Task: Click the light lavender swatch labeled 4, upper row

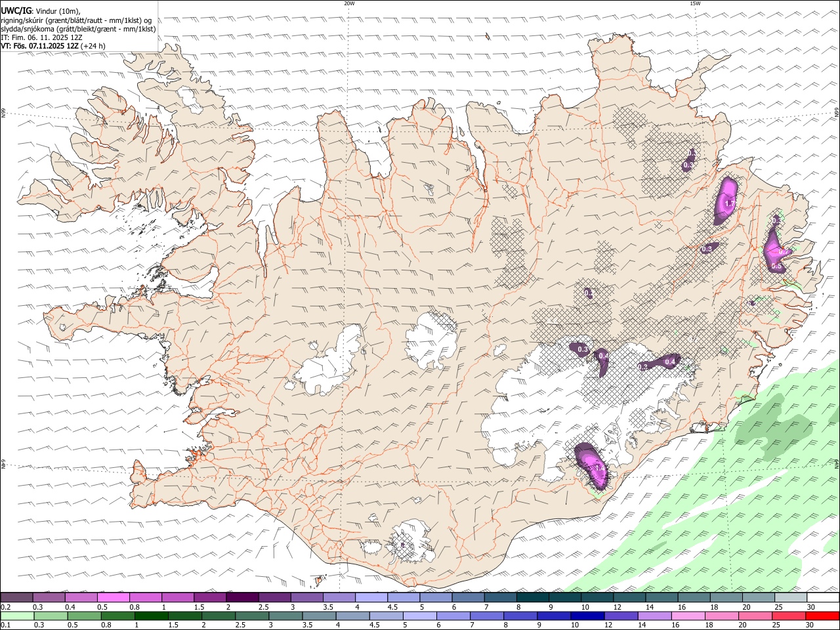Action: 371,598
